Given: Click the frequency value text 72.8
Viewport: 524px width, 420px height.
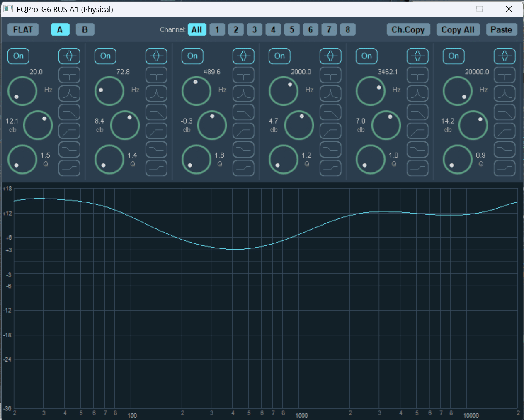Looking at the screenshot, I should [123, 72].
